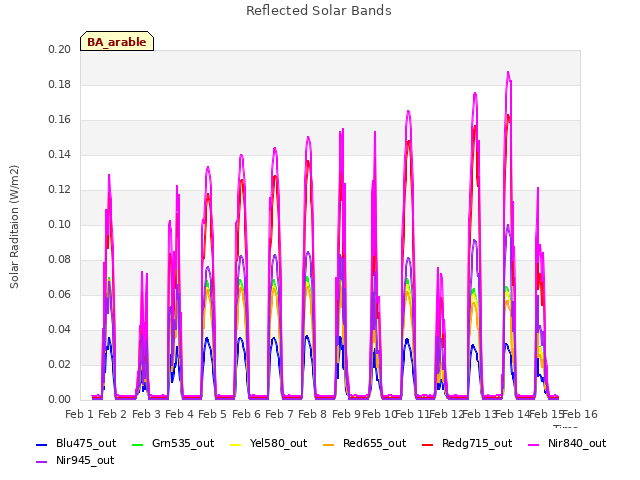Click the 0.04 y-axis tick label
This screenshot has width=640, height=480.
(60, 329)
